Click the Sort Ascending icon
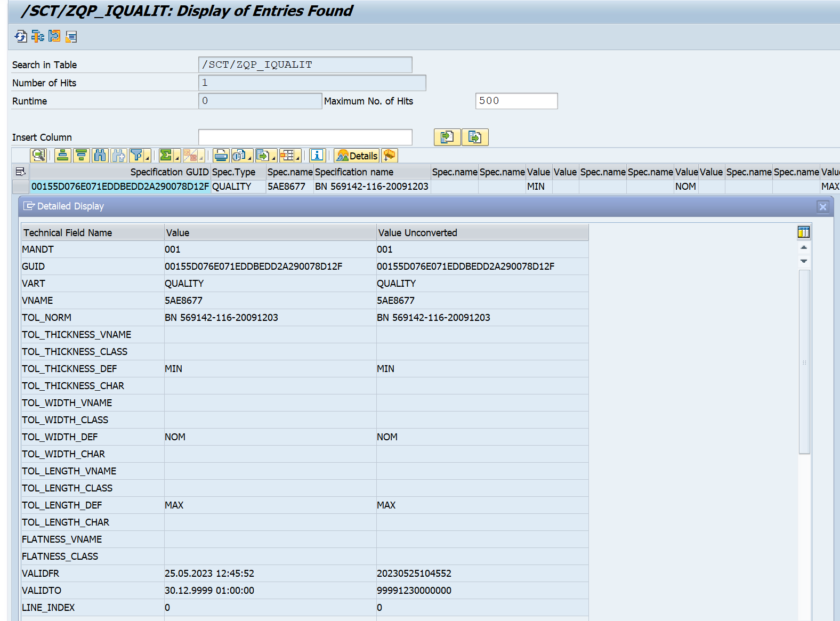The height and width of the screenshot is (621, 840). [x=63, y=155]
